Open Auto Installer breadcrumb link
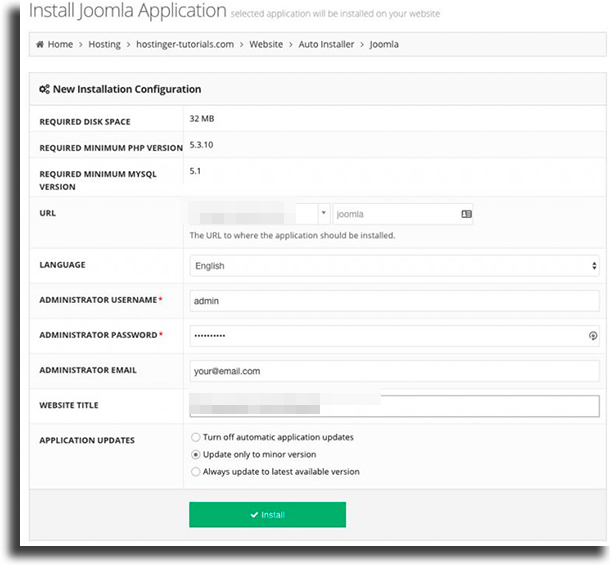The image size is (610, 565). pos(326,44)
